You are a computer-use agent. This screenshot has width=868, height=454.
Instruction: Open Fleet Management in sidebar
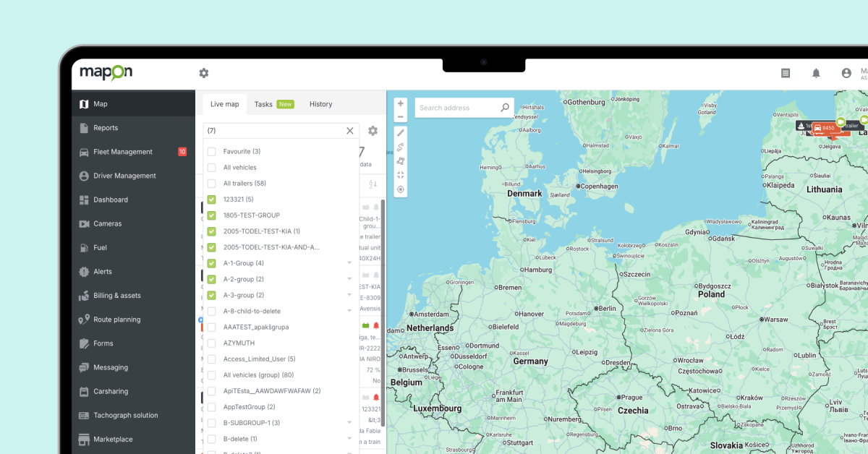[x=122, y=152]
